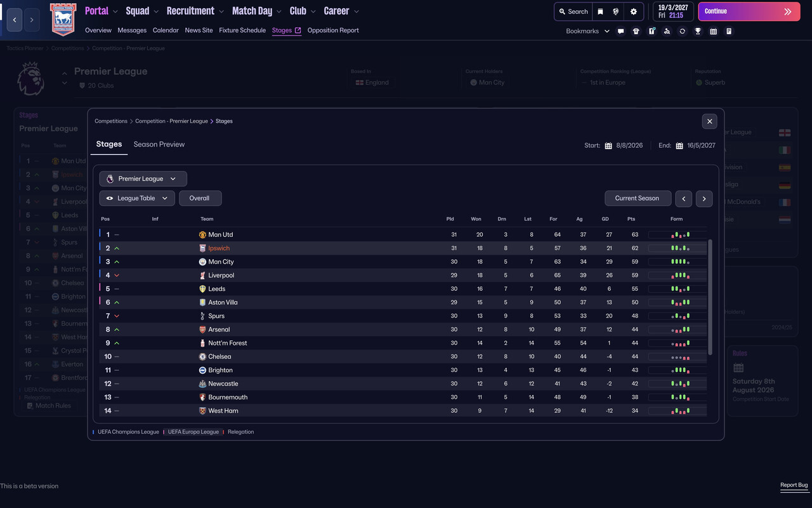Open the League Table view dropdown
This screenshot has height=508, width=812.
tap(137, 198)
